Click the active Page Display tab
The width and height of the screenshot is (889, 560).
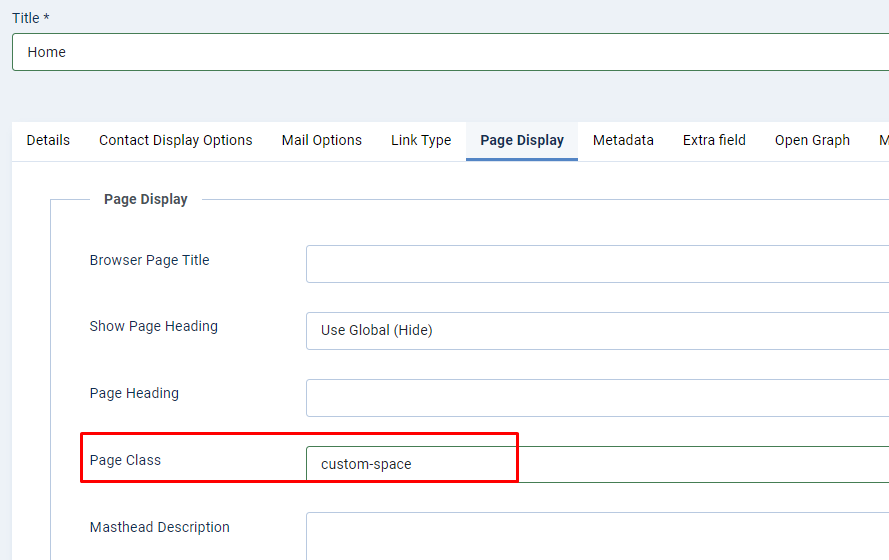coord(521,140)
